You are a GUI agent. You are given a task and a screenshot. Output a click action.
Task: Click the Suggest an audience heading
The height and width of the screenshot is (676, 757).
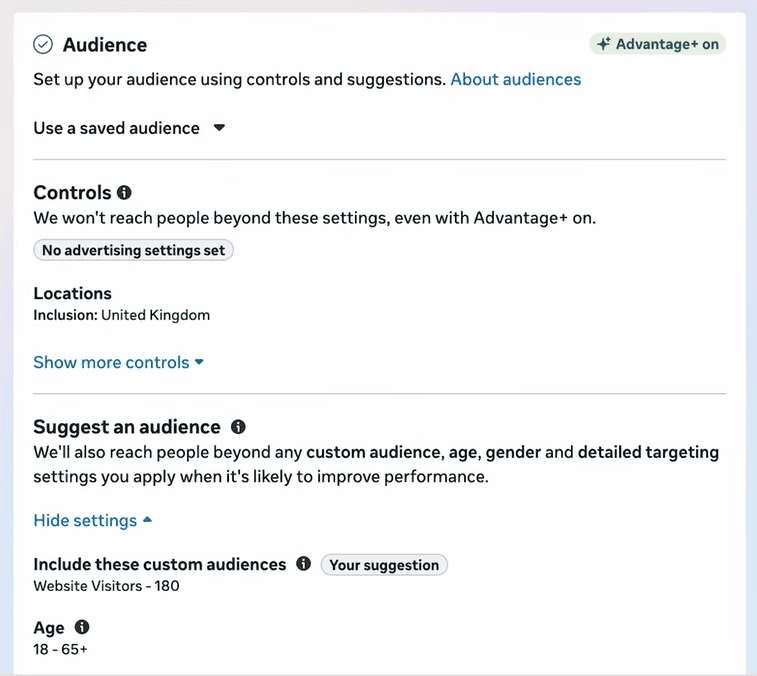click(127, 427)
